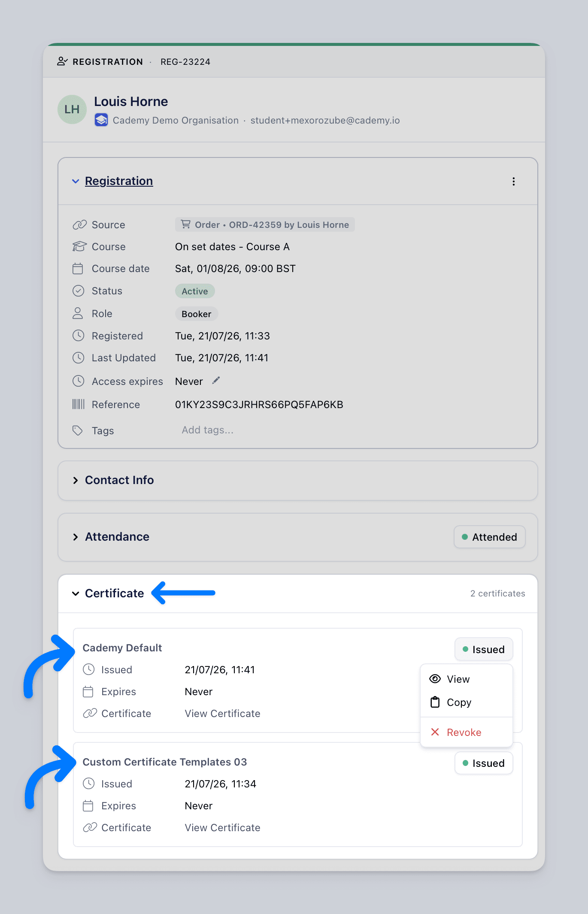Open the three-dot Registration options menu

[513, 182]
